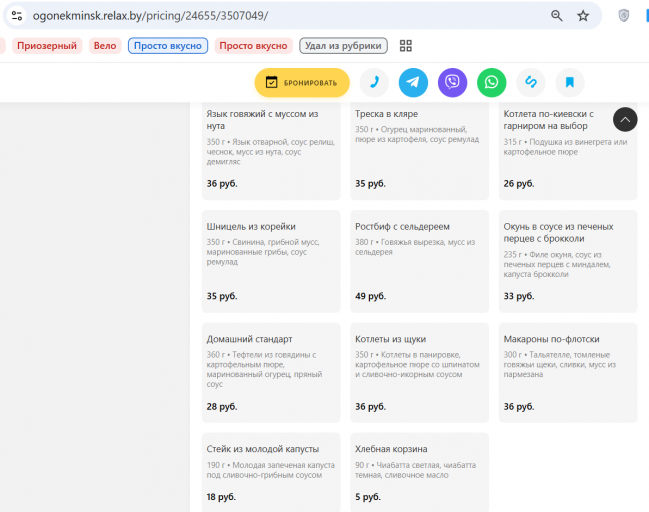Open the Удал из рубрики bookmark

tap(343, 46)
